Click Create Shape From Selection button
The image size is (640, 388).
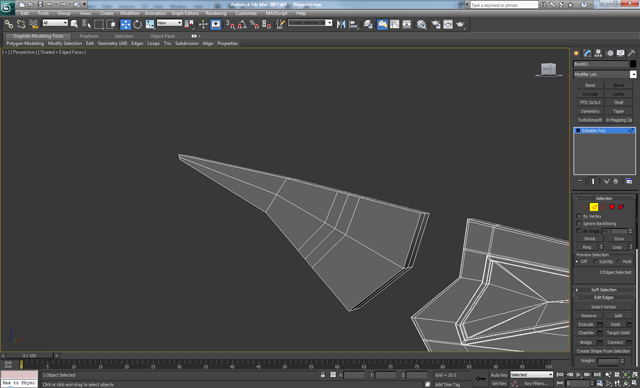tap(603, 351)
